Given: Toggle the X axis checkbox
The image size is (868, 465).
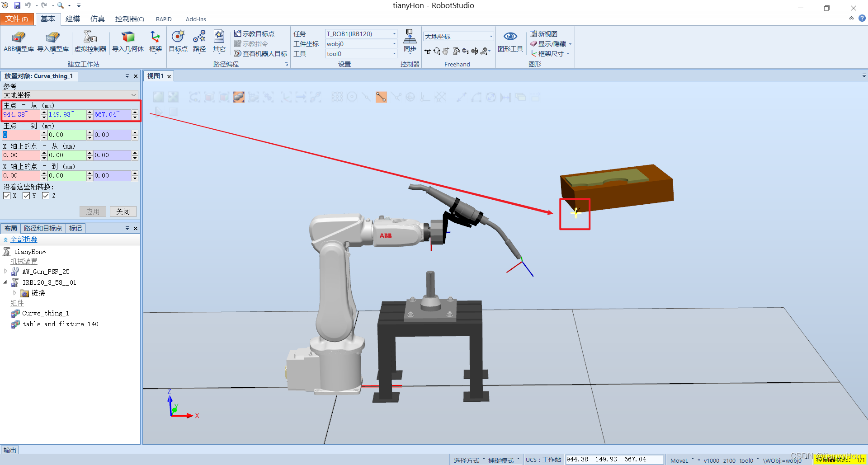Looking at the screenshot, I should pos(7,196).
